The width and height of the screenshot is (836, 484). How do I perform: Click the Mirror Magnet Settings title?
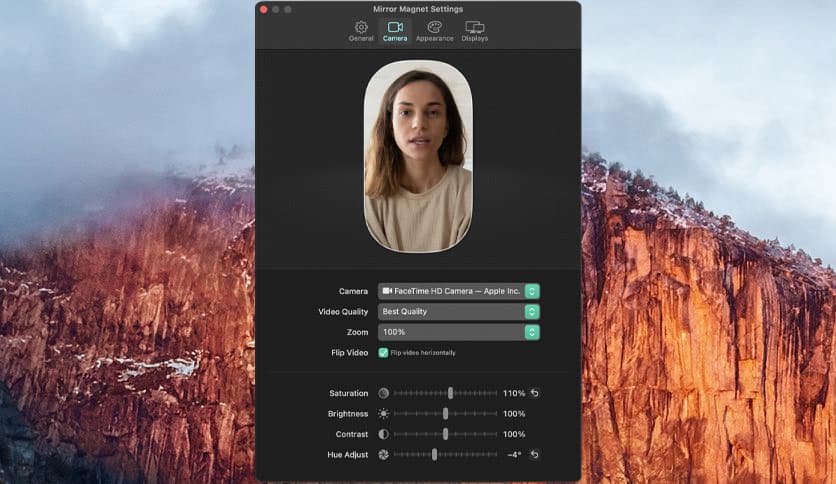(x=418, y=9)
